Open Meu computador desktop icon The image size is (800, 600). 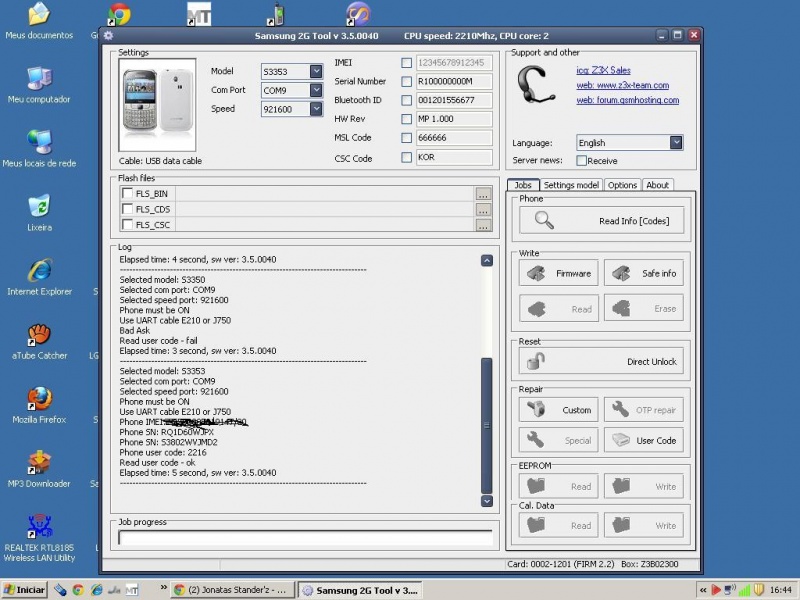point(39,85)
